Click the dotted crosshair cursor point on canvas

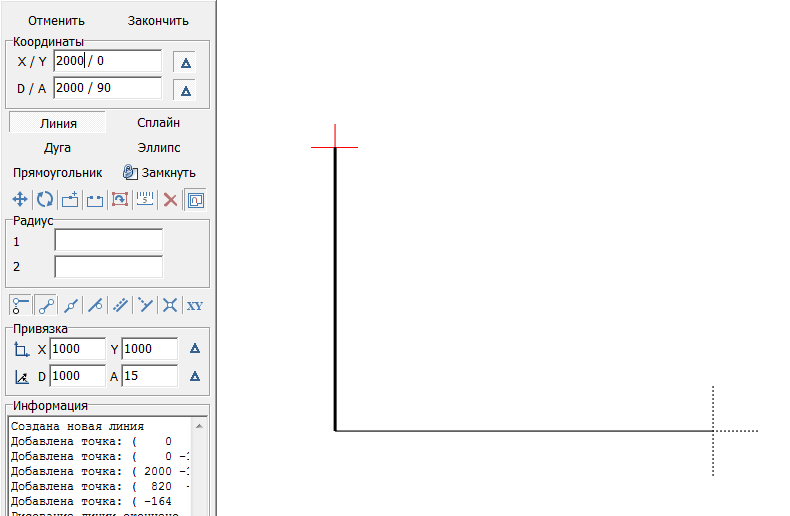click(x=713, y=431)
